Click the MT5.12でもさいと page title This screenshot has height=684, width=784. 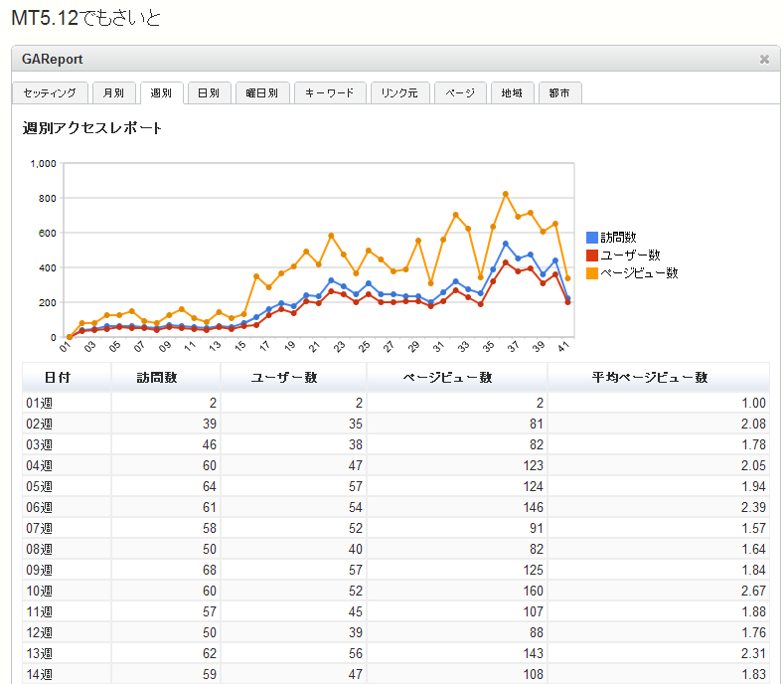click(x=83, y=18)
